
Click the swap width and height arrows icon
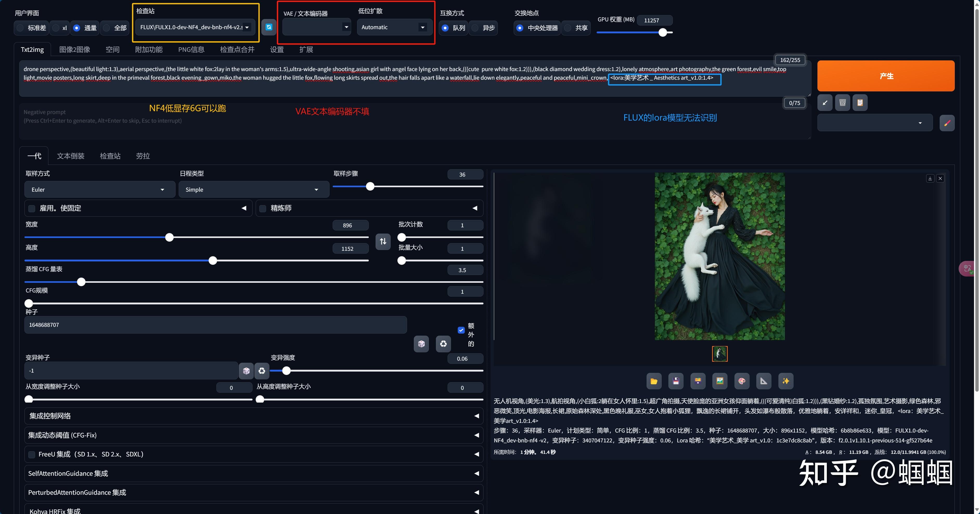coord(383,241)
